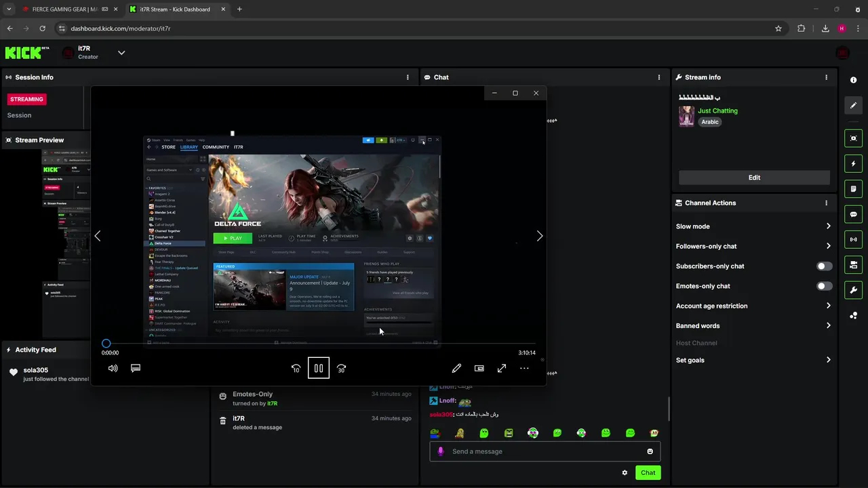868x488 pixels.
Task: Toggle the chat bubble sidebar icon
Action: click(853, 214)
